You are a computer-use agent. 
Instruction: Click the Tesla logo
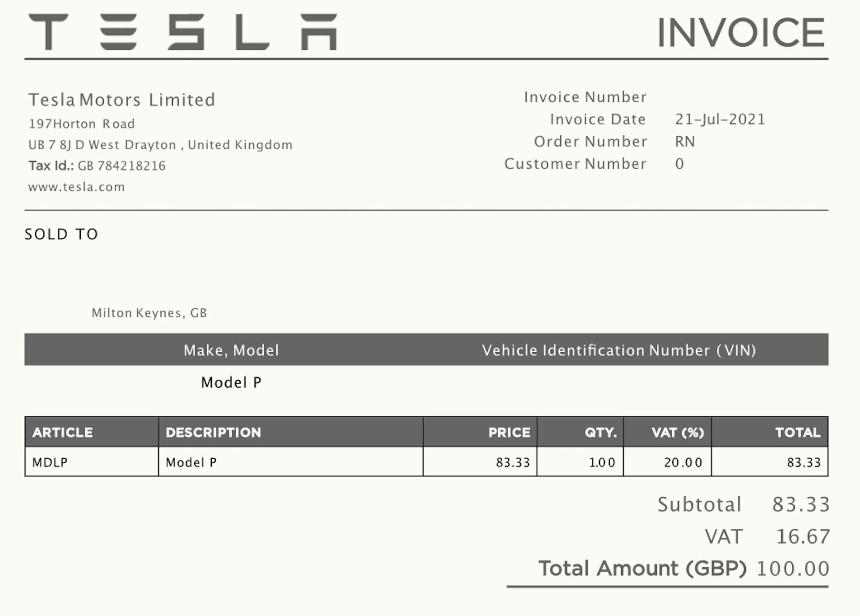click(183, 32)
